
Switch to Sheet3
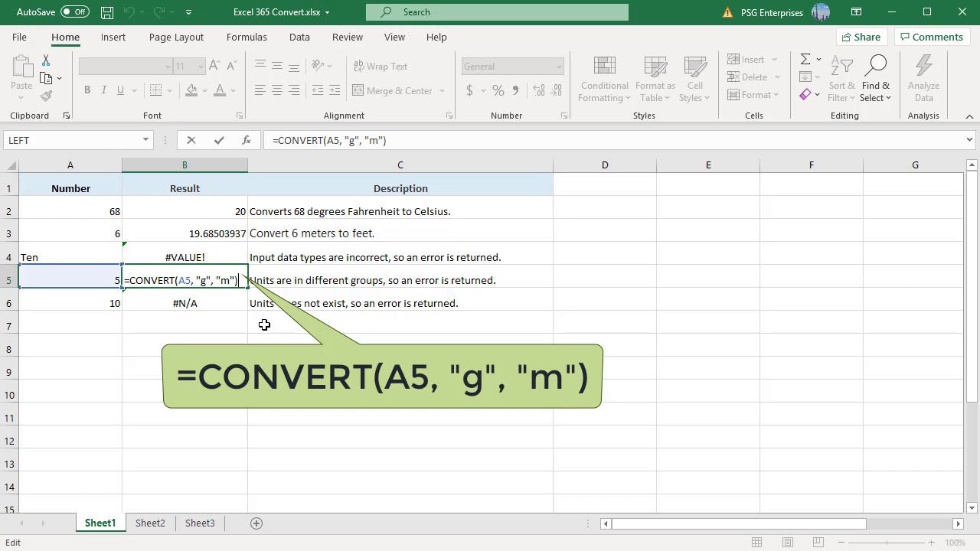click(x=200, y=523)
